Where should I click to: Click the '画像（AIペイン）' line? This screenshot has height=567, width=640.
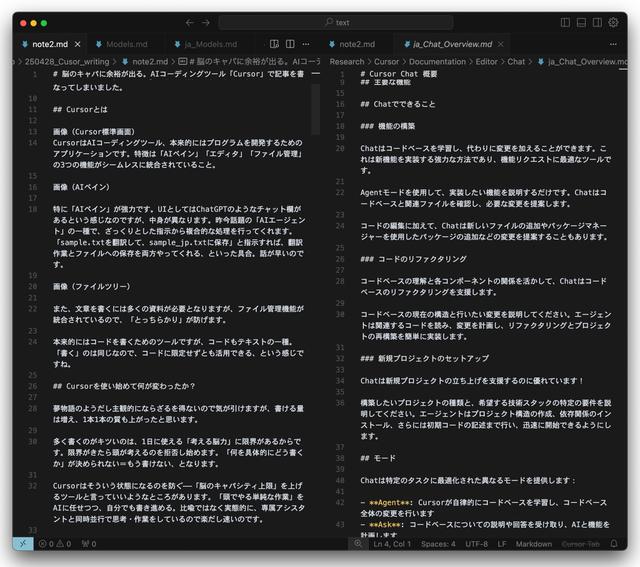pyautogui.click(x=81, y=187)
